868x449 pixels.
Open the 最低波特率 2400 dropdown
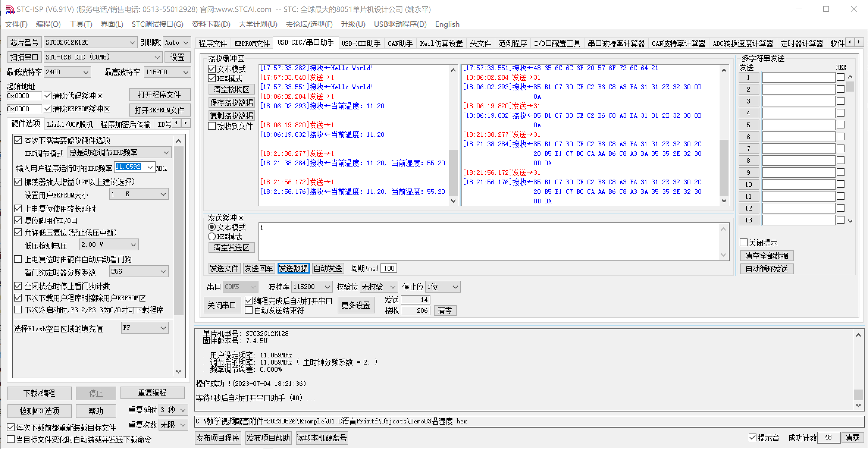point(68,72)
